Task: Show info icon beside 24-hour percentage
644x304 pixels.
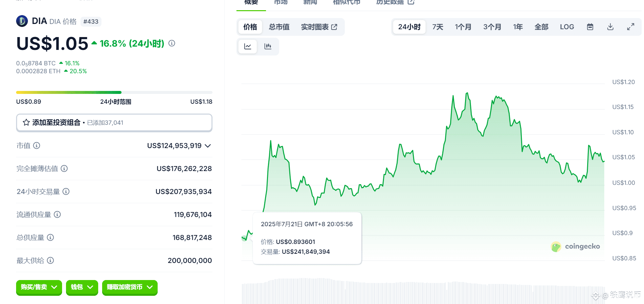Action: [x=172, y=43]
